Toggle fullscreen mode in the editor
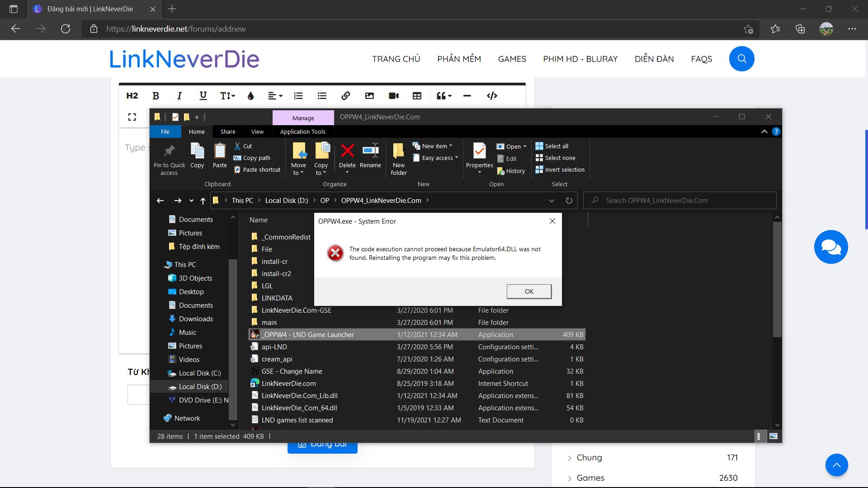This screenshot has width=868, height=488. [132, 117]
